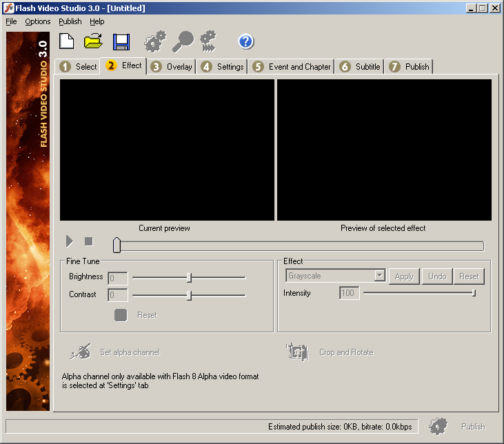Screen dimensions: 504x444
Task: Open the Help menu
Action: [97, 21]
